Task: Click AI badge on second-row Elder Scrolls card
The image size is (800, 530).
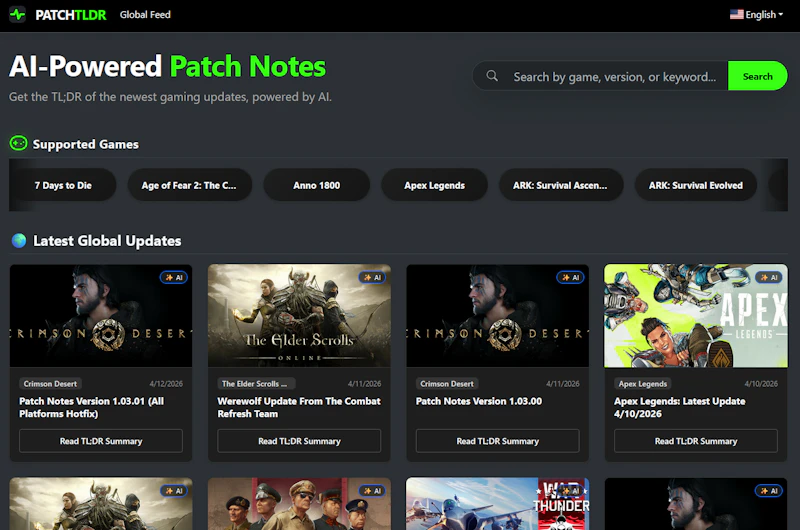Action: pos(174,491)
